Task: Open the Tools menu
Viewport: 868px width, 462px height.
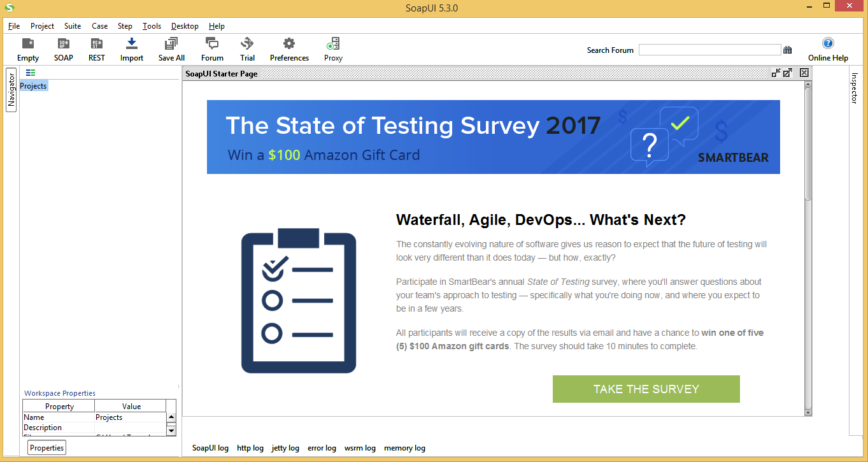Action: point(151,26)
